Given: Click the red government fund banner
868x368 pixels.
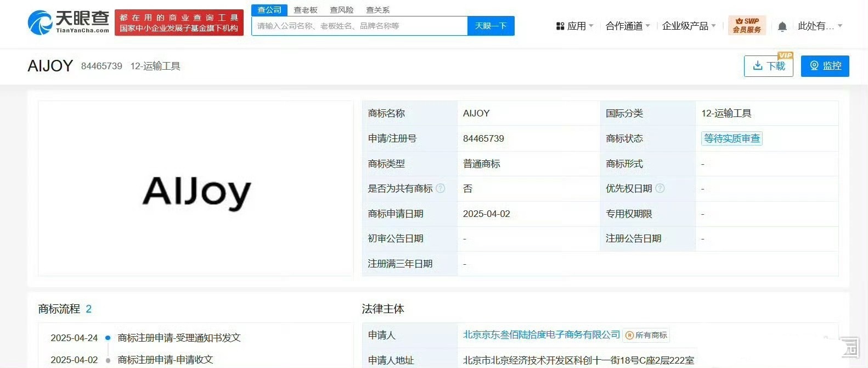Looking at the screenshot, I should [x=179, y=23].
